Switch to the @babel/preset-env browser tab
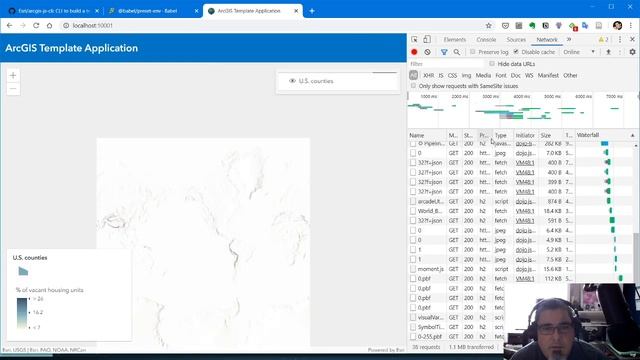 click(x=152, y=11)
